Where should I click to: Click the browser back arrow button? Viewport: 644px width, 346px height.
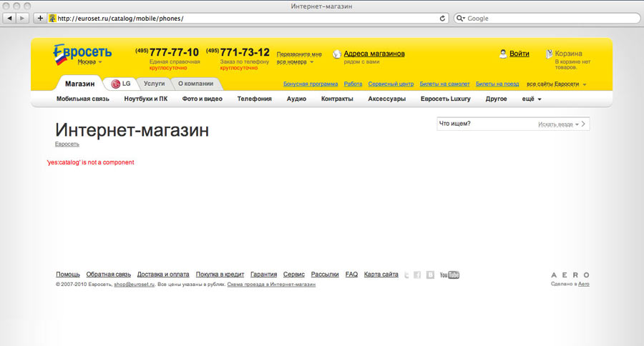click(x=9, y=18)
